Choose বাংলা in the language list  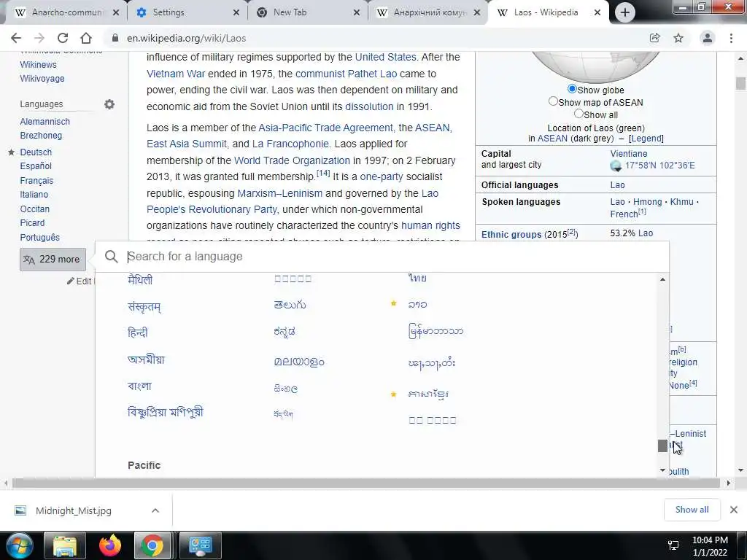(x=139, y=386)
